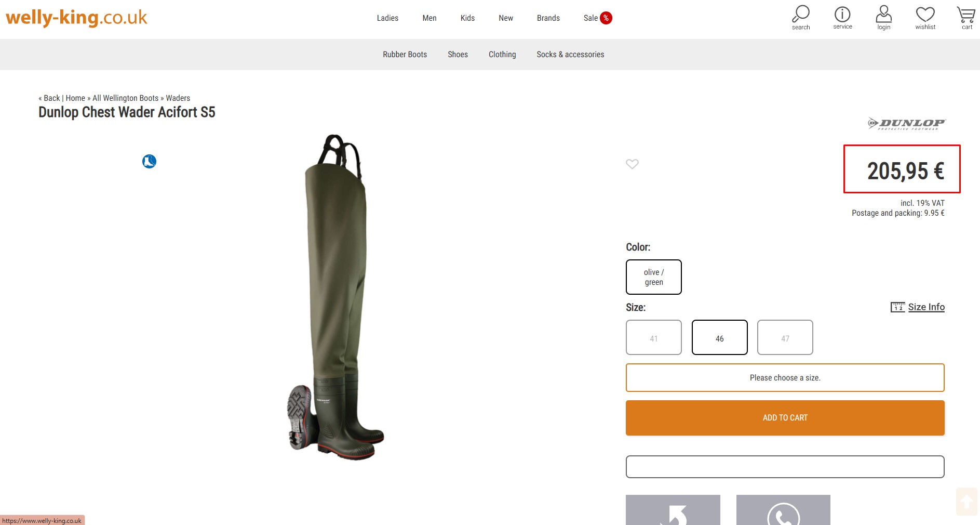The image size is (980, 525).
Task: Select size 46
Action: pos(720,337)
